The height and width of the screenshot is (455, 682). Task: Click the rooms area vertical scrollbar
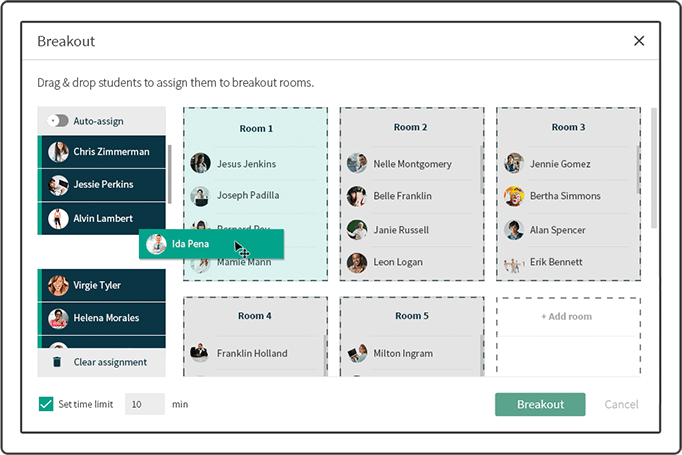tap(653, 168)
